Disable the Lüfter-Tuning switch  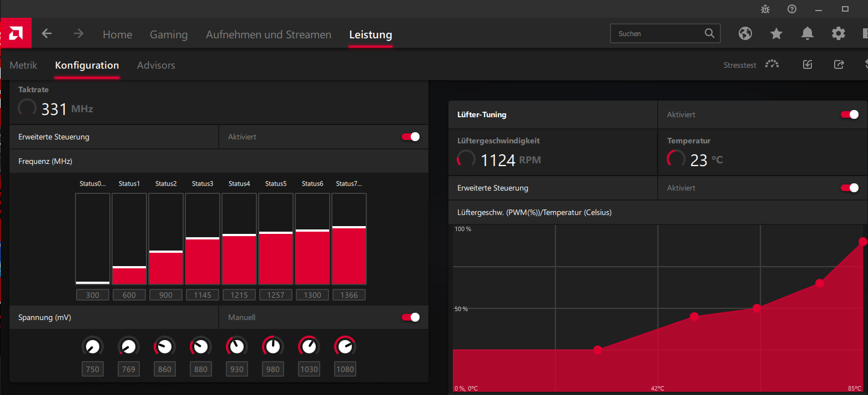850,114
